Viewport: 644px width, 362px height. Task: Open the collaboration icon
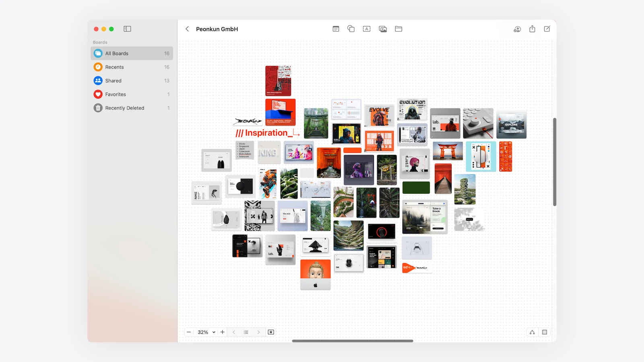pos(517,29)
